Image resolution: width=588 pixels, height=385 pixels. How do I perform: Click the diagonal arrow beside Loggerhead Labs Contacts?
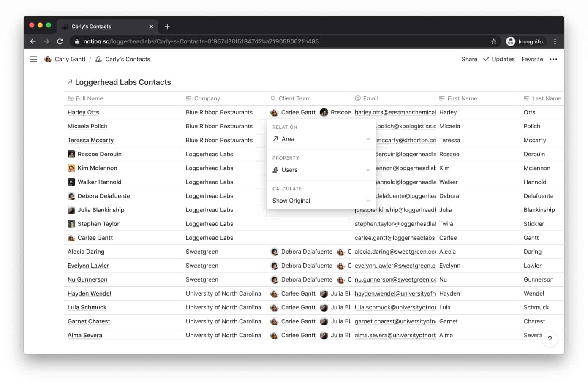coord(69,81)
